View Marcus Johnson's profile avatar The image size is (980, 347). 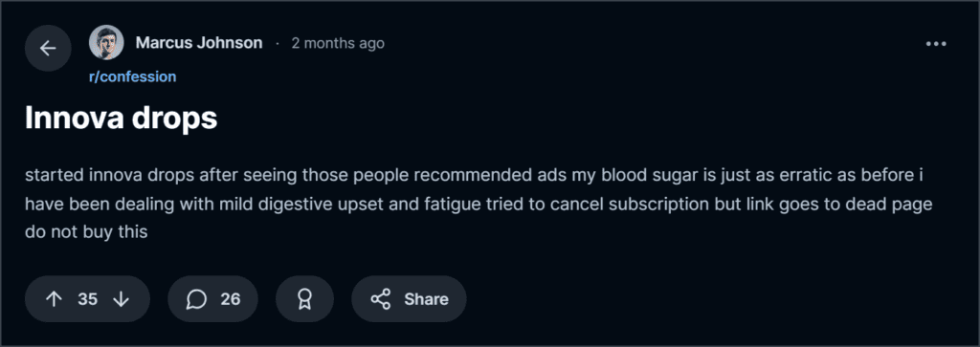(106, 42)
